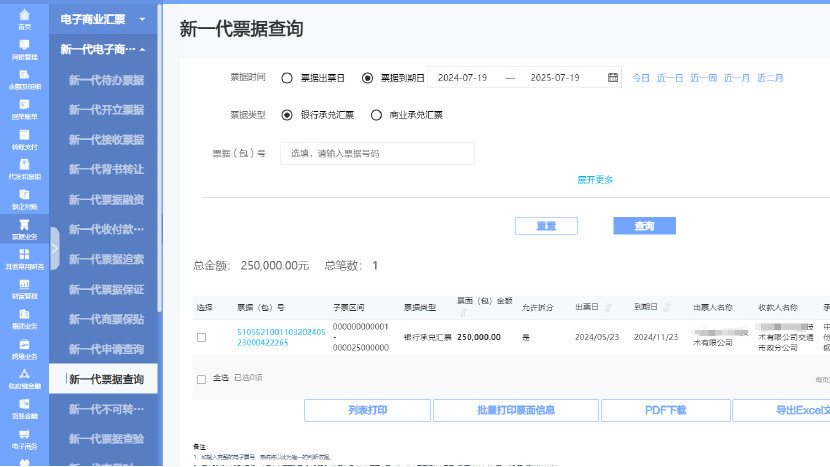Open 代发和报销 sidebar icon
This screenshot has height=467, width=830.
(x=24, y=169)
